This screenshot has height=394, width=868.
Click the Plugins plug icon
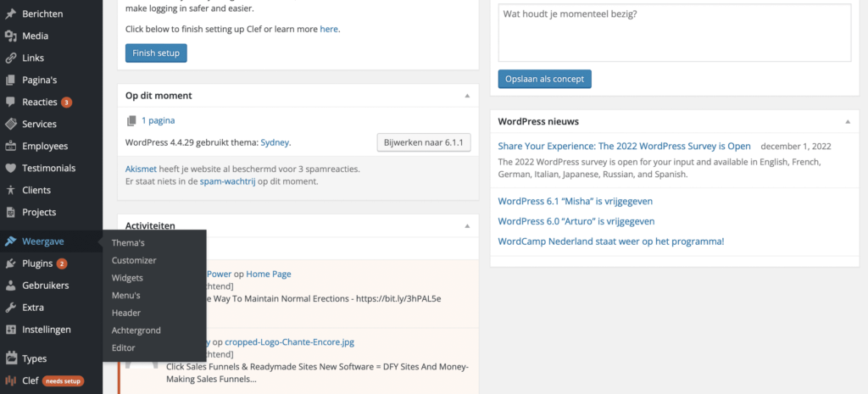click(10, 264)
